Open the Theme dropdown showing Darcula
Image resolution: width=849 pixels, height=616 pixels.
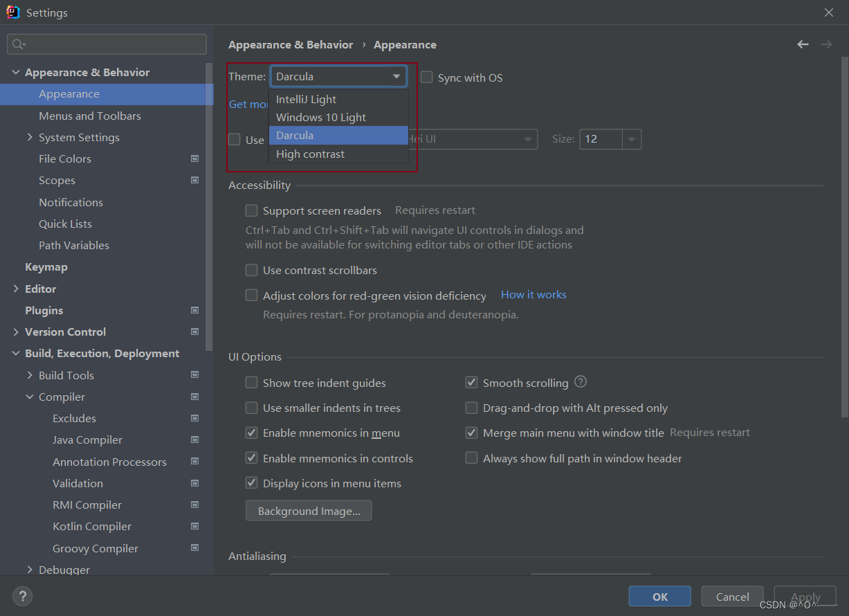(338, 77)
